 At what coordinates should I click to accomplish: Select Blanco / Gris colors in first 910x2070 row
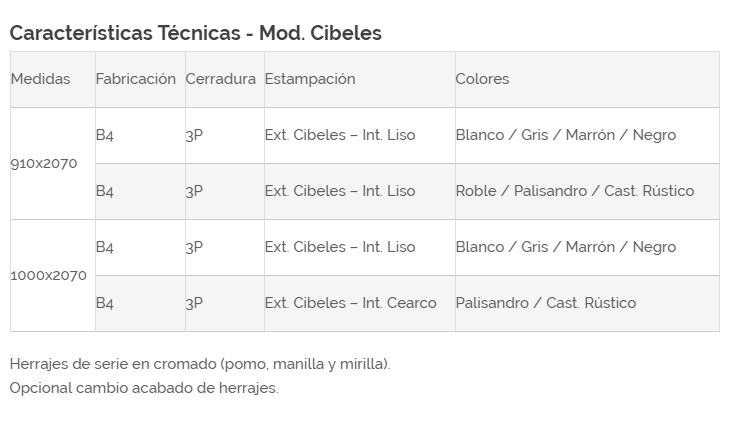click(565, 135)
